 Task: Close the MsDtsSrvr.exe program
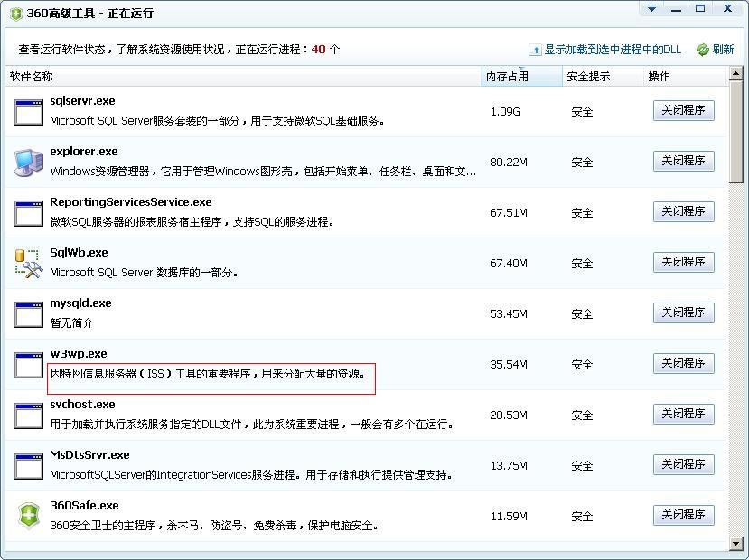tap(684, 464)
